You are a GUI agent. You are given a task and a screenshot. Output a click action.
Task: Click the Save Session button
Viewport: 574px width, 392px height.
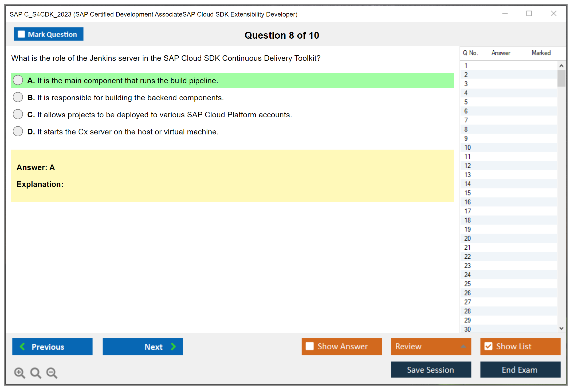[x=431, y=370]
